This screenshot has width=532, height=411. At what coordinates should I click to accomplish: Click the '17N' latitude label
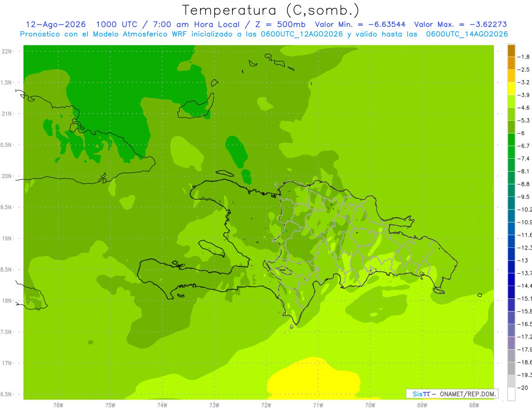click(7, 363)
